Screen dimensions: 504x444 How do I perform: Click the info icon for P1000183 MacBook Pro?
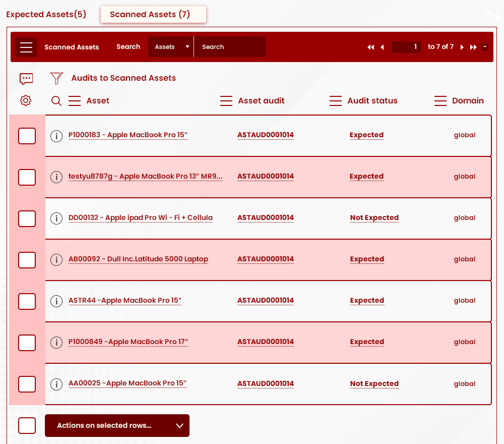56,136
